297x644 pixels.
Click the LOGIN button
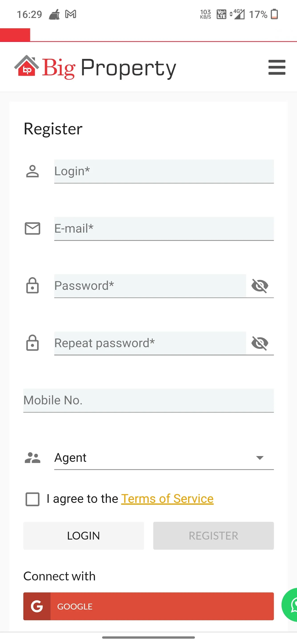[83, 536]
